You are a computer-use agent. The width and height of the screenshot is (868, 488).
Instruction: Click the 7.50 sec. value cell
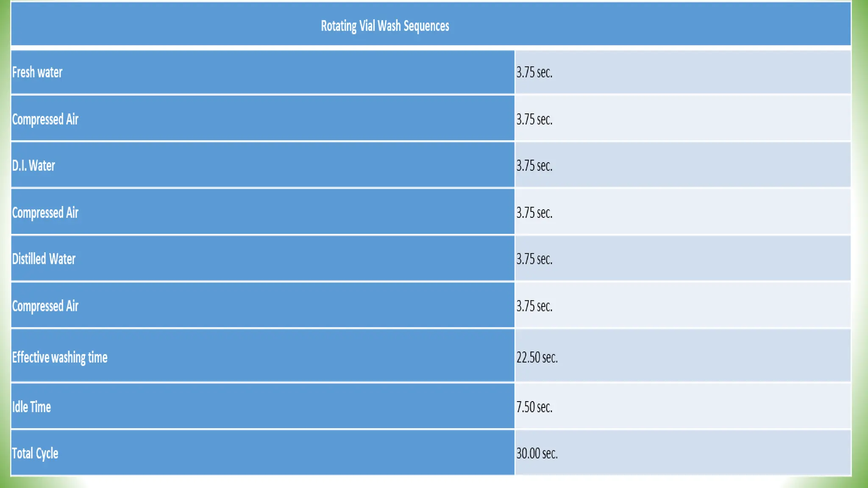534,407
